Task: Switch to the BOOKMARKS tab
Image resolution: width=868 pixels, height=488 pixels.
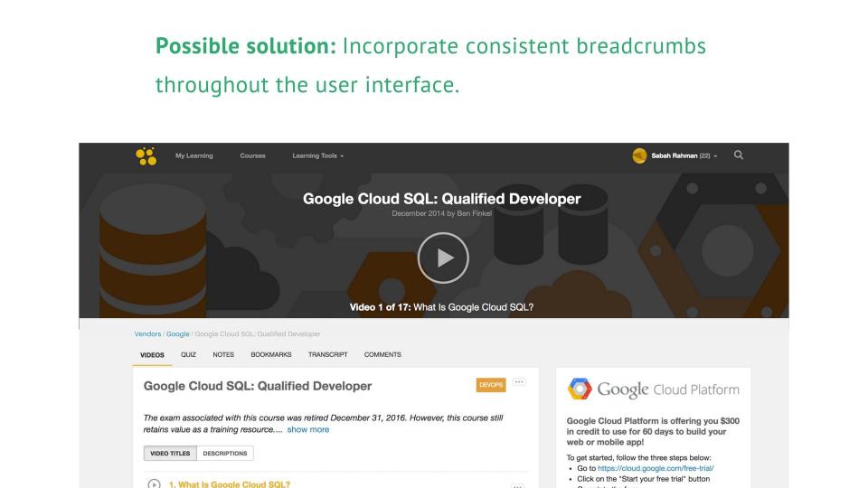Action: coord(271,354)
